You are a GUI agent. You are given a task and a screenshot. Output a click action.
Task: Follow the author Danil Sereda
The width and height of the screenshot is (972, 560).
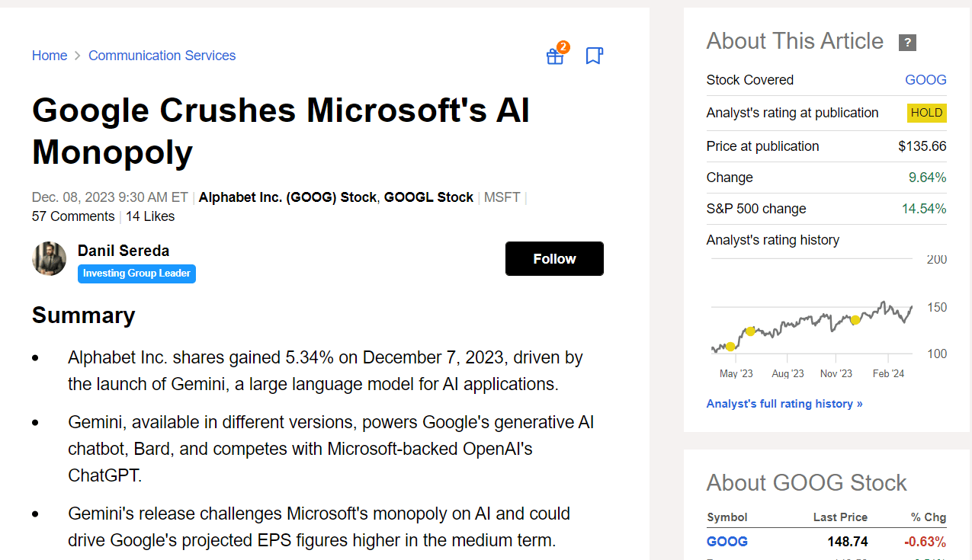tap(554, 259)
